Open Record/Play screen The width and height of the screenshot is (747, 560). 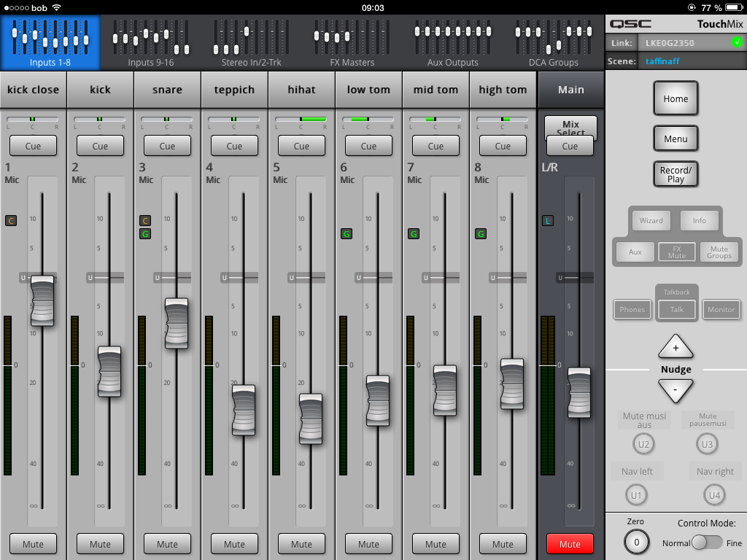[x=676, y=174]
